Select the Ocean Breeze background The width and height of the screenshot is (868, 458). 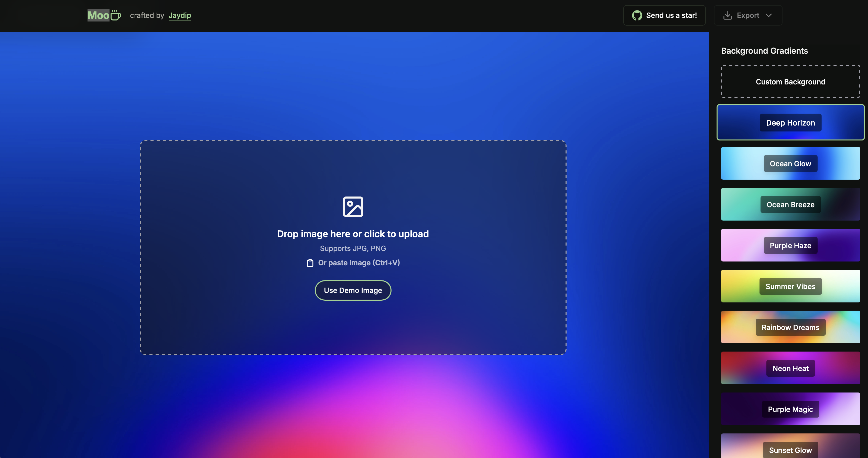coord(790,204)
